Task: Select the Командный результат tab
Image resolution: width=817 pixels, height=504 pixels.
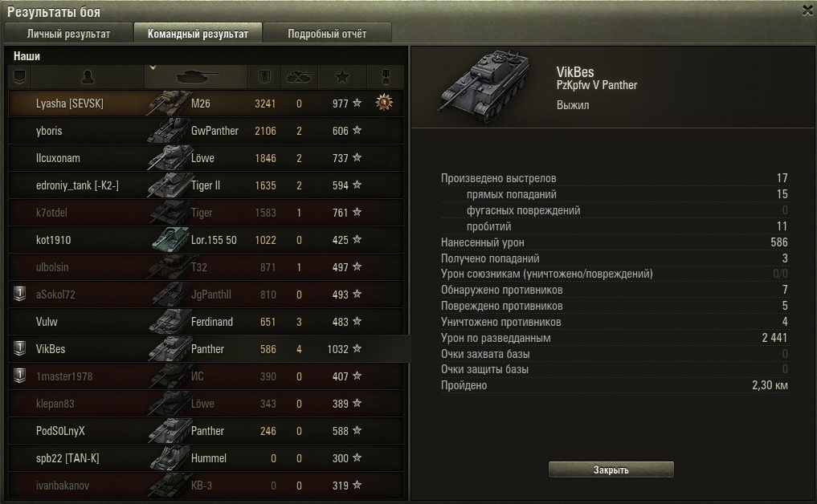Action: (198, 34)
